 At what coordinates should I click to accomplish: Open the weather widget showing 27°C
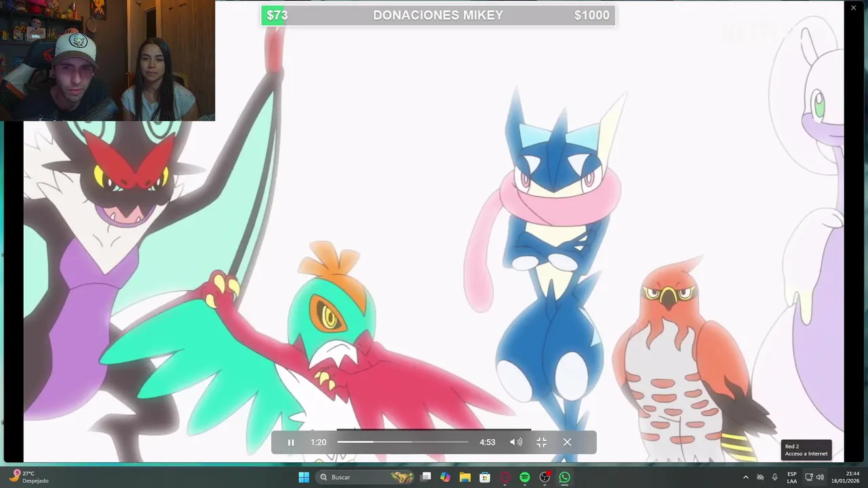point(29,477)
